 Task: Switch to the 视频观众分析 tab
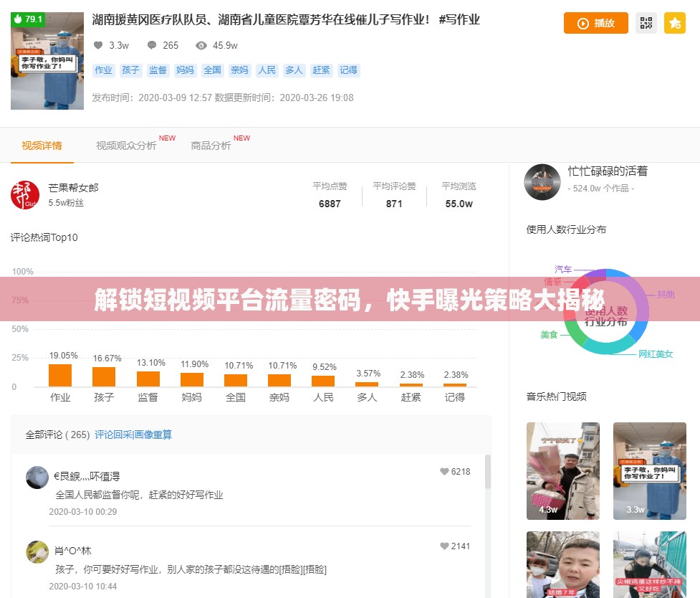coord(126,146)
